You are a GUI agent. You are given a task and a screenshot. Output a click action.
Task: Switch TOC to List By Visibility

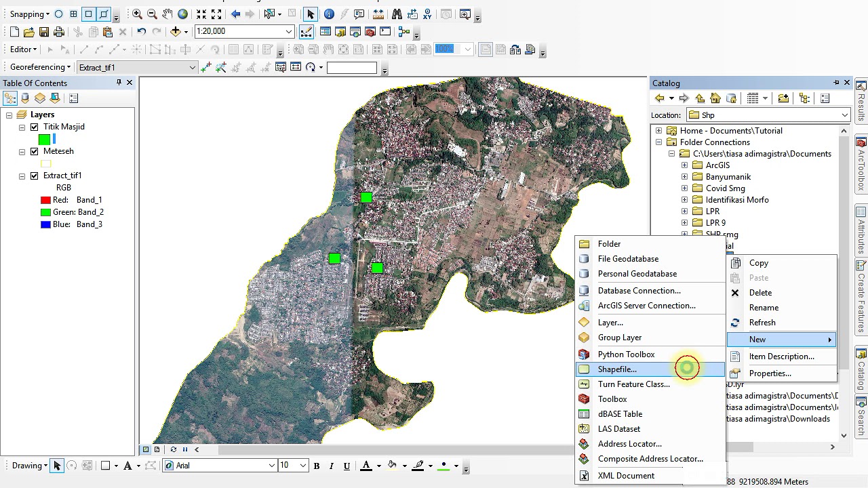coord(40,98)
